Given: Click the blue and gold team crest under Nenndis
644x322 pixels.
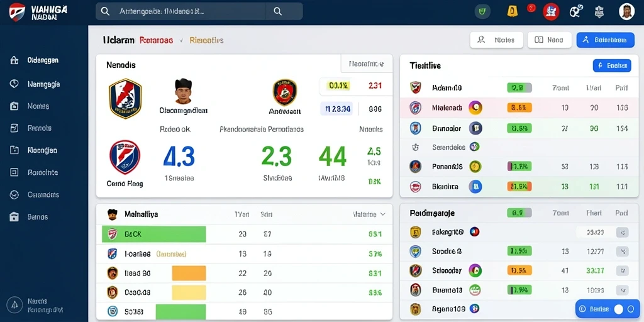Looking at the screenshot, I should pos(125,99).
